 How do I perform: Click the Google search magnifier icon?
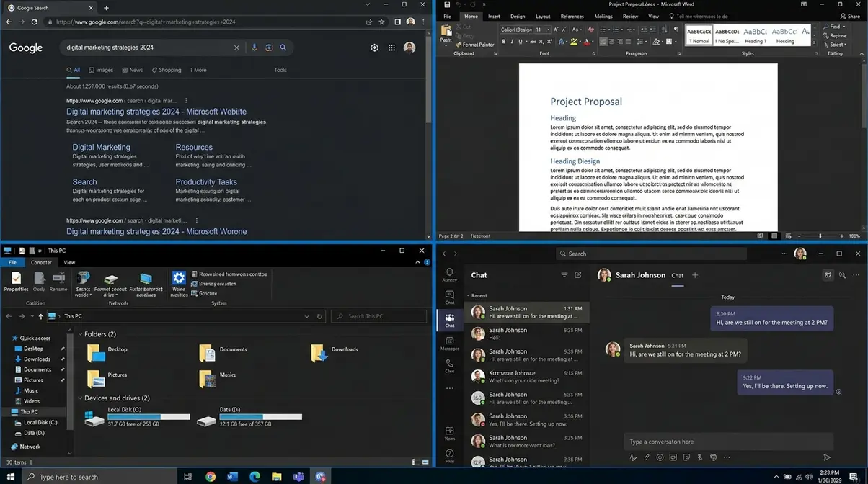coord(283,48)
